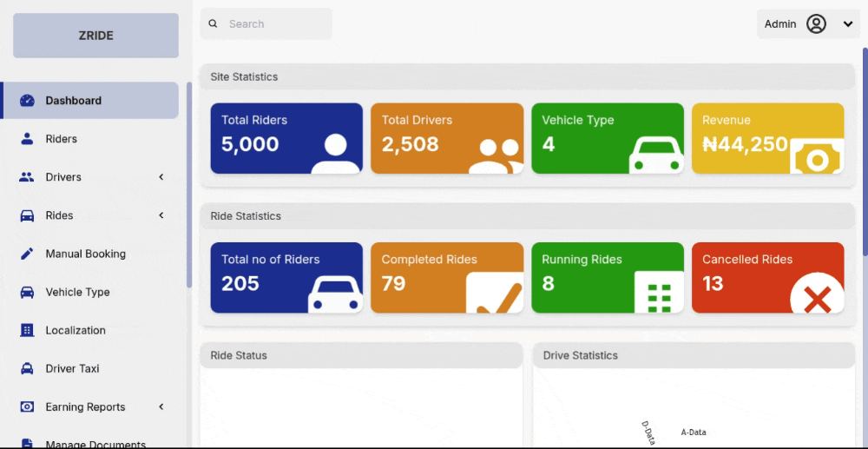Screen dimensions: 868x449
Task: Click the Admin profile avatar icon
Action: pyautogui.click(x=816, y=23)
